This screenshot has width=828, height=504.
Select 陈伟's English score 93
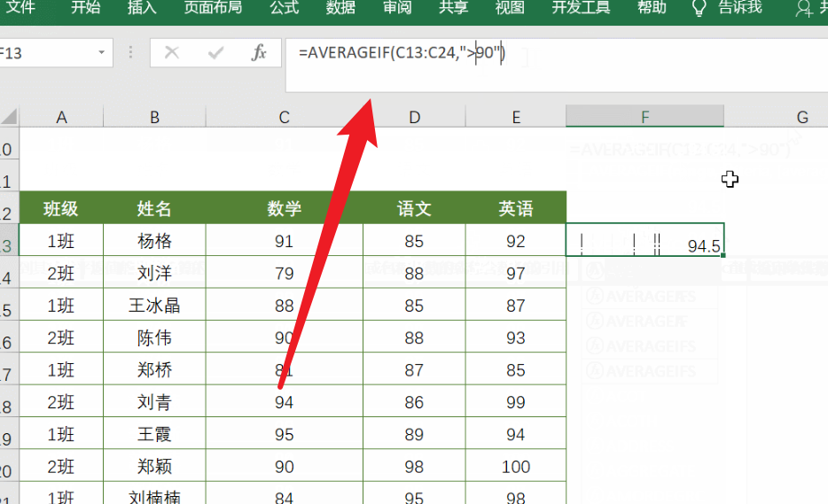coord(516,337)
